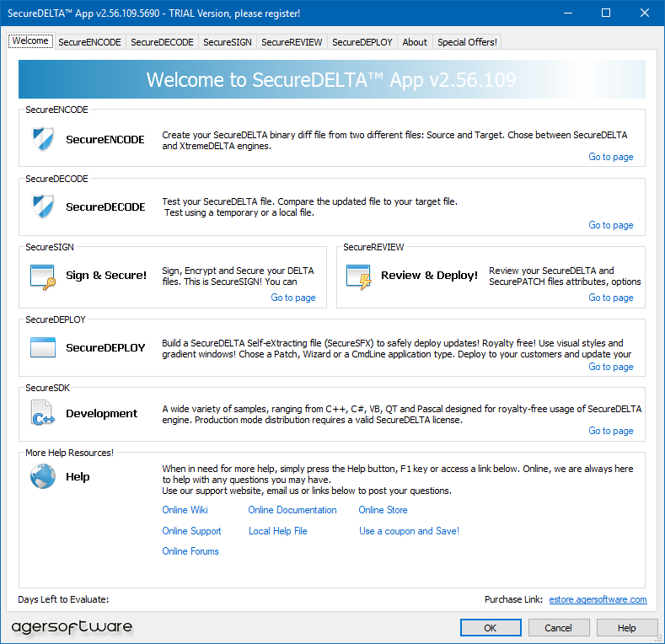The height and width of the screenshot is (644, 665).
Task: Click the SecureDEPLOY bold heading text
Action: [x=105, y=348]
